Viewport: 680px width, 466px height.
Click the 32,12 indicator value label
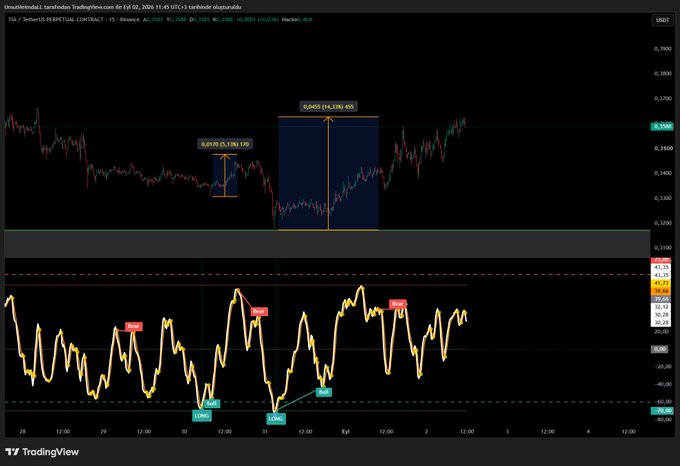(662, 307)
